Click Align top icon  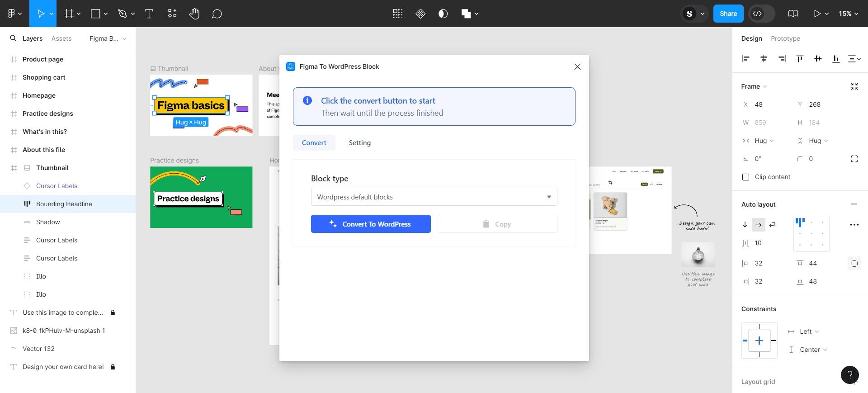pos(800,58)
